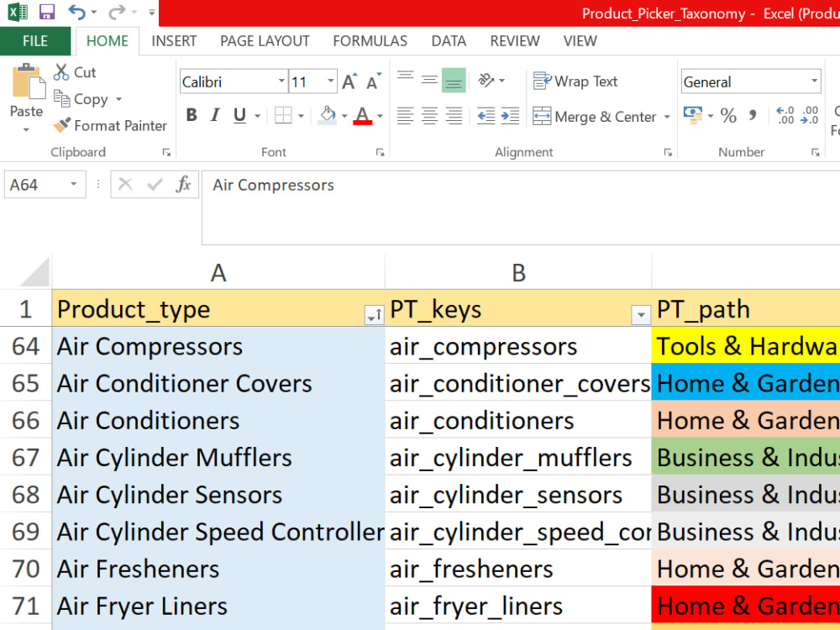Click the Save icon in quick access toolbar
The width and height of the screenshot is (840, 630).
point(46,12)
